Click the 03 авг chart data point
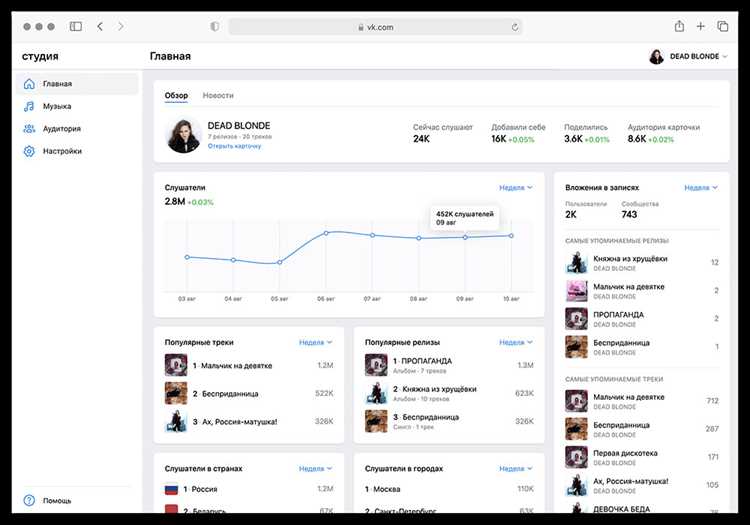 point(187,257)
